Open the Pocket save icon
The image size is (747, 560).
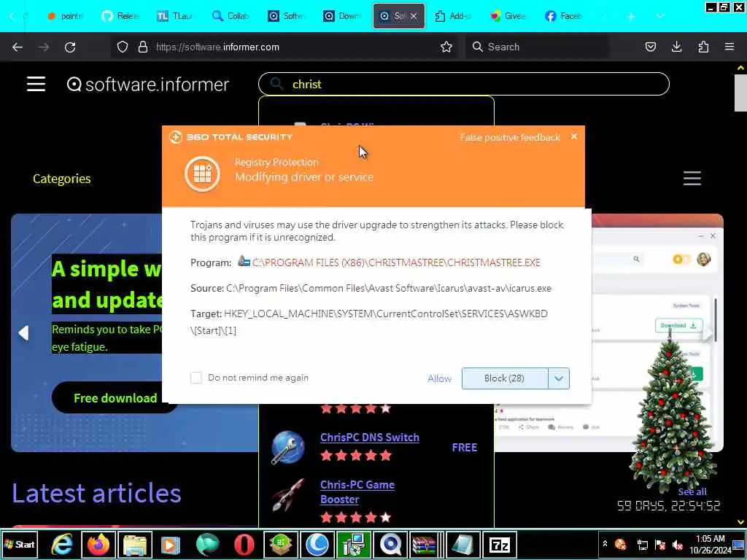[x=650, y=47]
